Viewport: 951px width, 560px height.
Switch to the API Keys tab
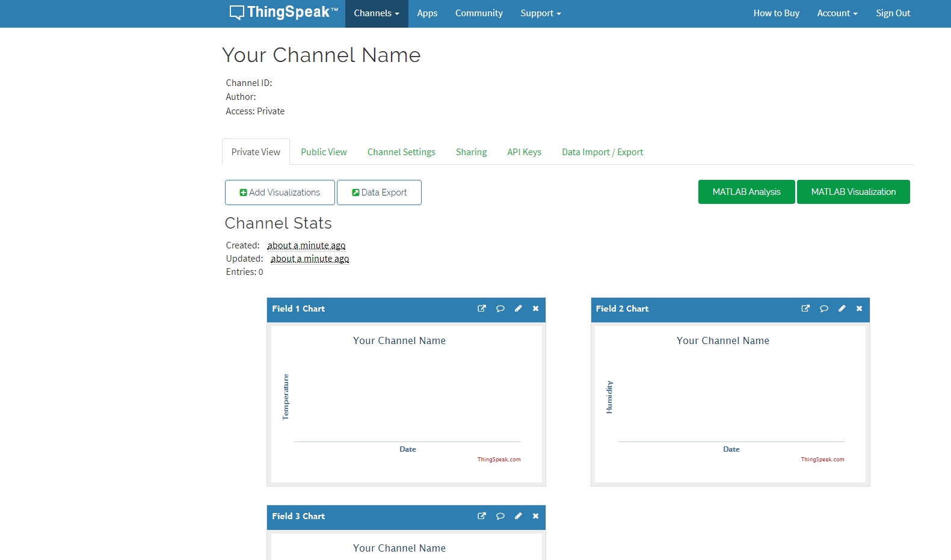pyautogui.click(x=524, y=152)
